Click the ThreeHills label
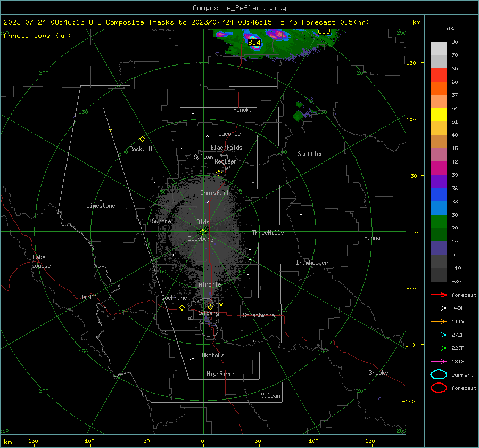 [x=268, y=233]
